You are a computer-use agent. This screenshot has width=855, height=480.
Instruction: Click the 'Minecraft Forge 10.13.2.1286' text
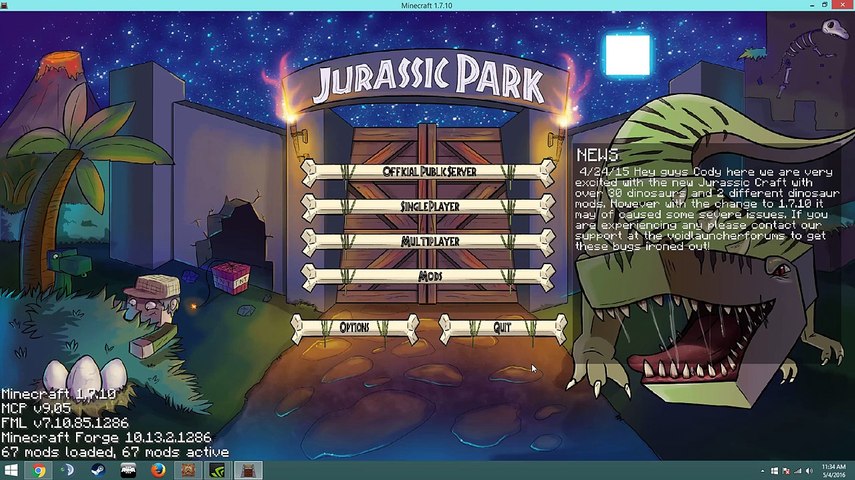(x=106, y=437)
